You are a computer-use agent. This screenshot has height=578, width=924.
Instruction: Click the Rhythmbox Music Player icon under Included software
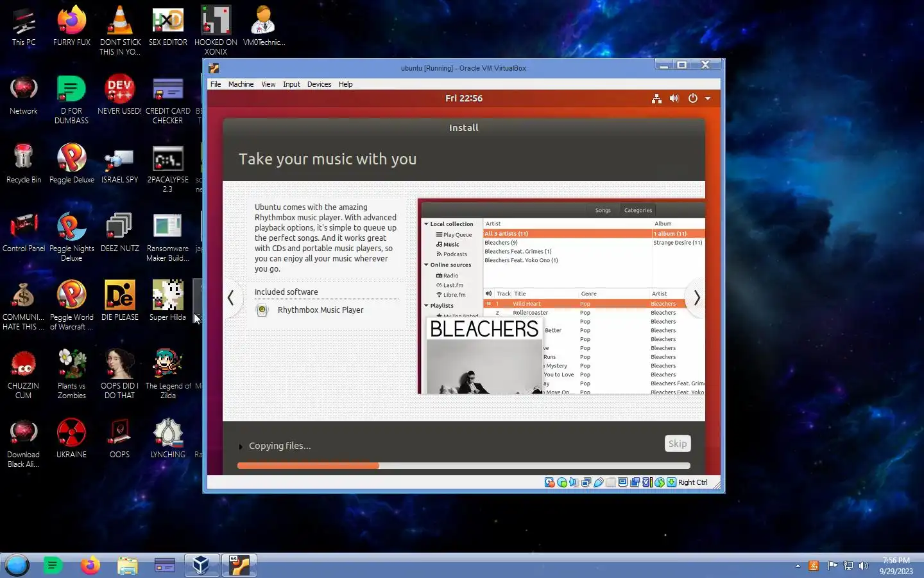(x=262, y=310)
